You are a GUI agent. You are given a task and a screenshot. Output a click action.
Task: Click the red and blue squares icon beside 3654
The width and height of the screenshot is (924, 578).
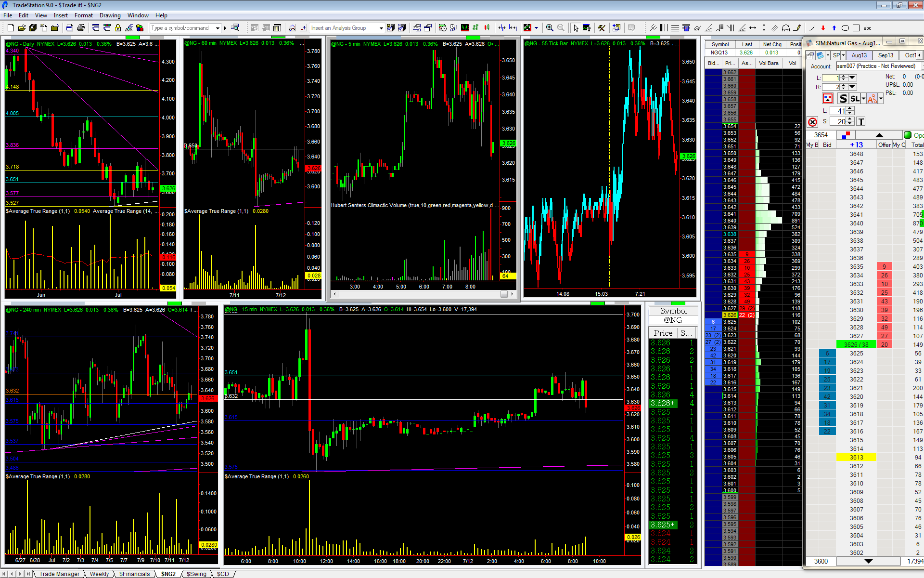847,135
